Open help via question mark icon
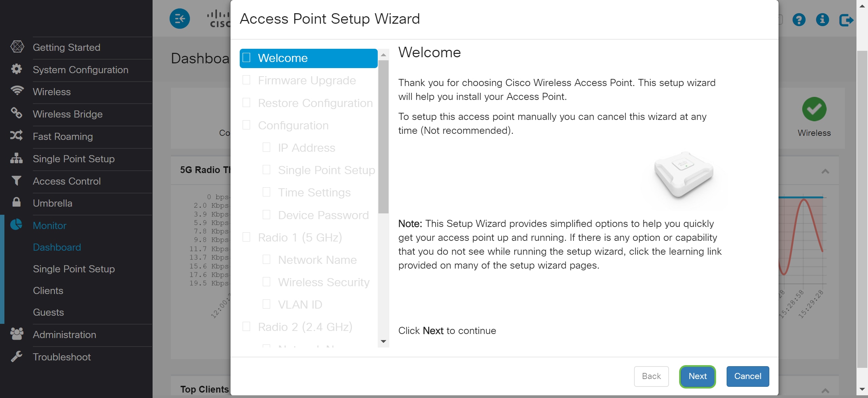 799,20
